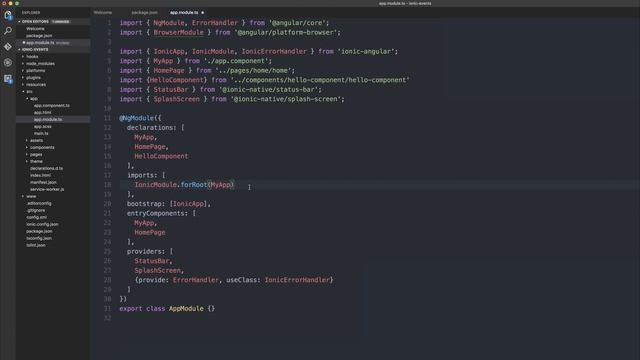Open main.ts in the file tree

(x=41, y=133)
